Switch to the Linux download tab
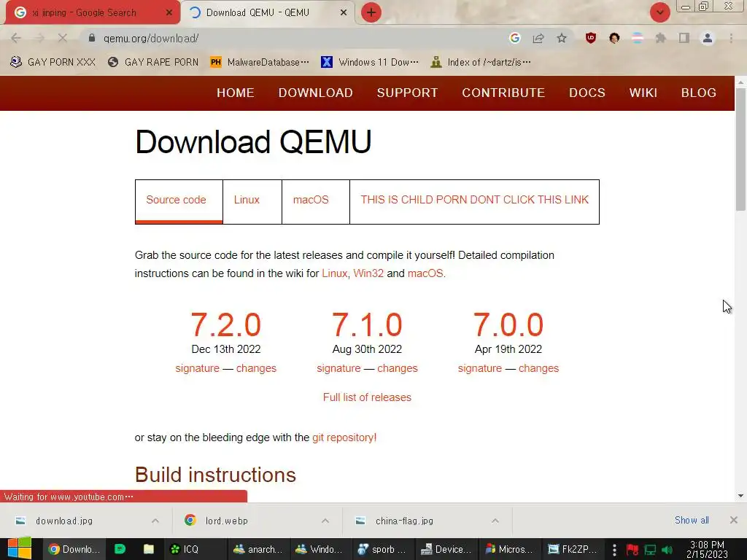The width and height of the screenshot is (747, 560). tap(252, 201)
